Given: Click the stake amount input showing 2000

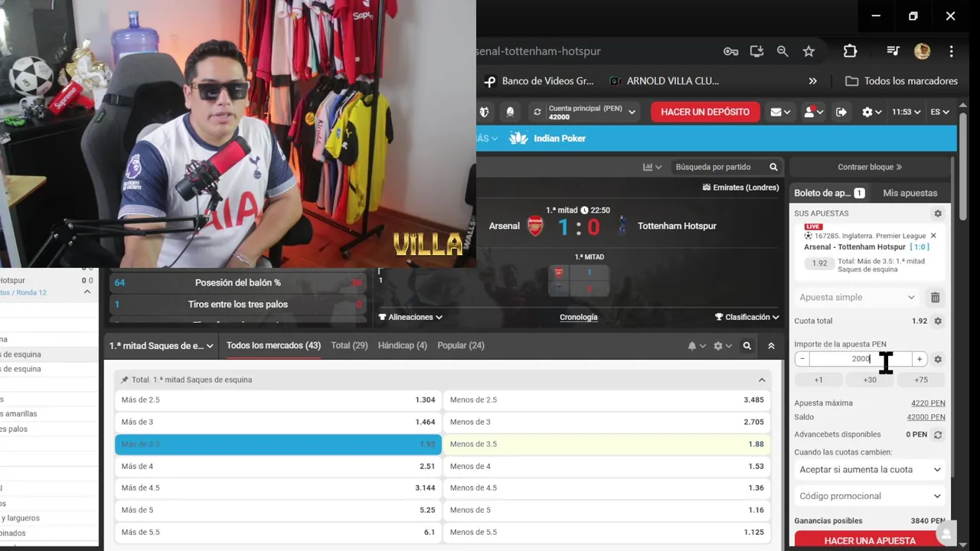Looking at the screenshot, I should [x=861, y=359].
